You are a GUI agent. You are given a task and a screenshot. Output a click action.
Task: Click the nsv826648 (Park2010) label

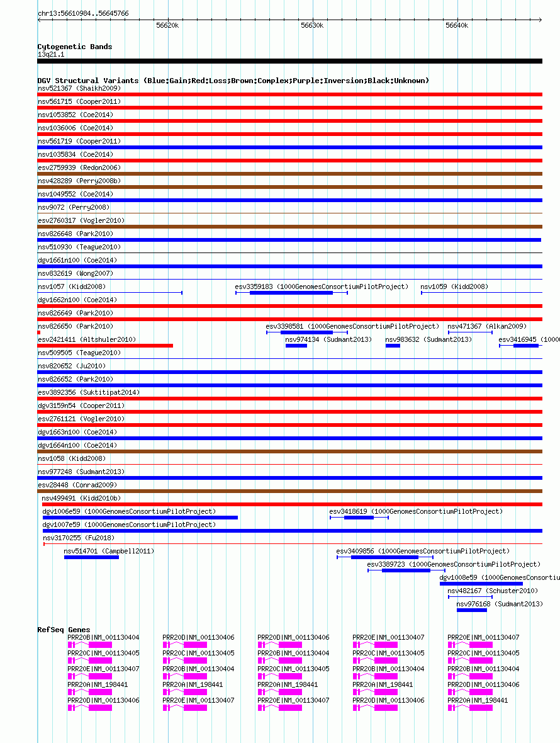point(76,234)
